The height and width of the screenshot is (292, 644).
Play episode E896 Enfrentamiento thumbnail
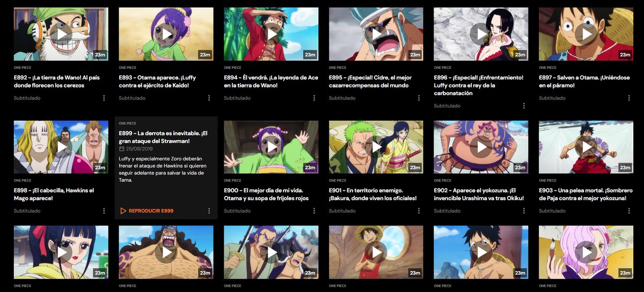tap(481, 34)
